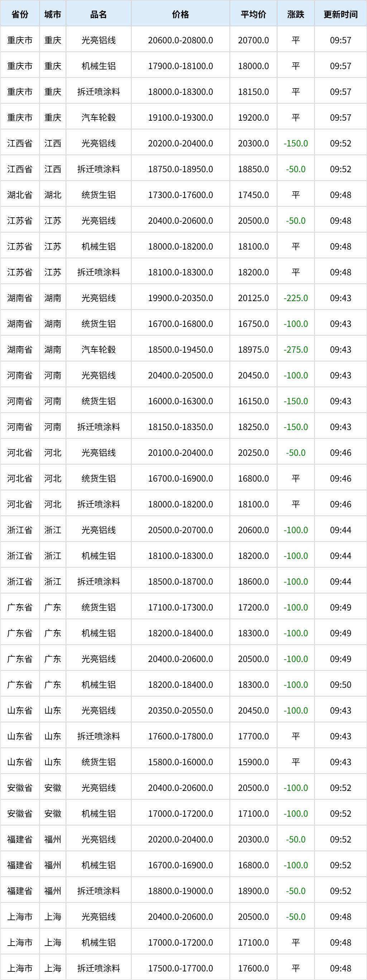Click the 湖北省 province cell
The height and width of the screenshot is (980, 367).
click(x=20, y=195)
